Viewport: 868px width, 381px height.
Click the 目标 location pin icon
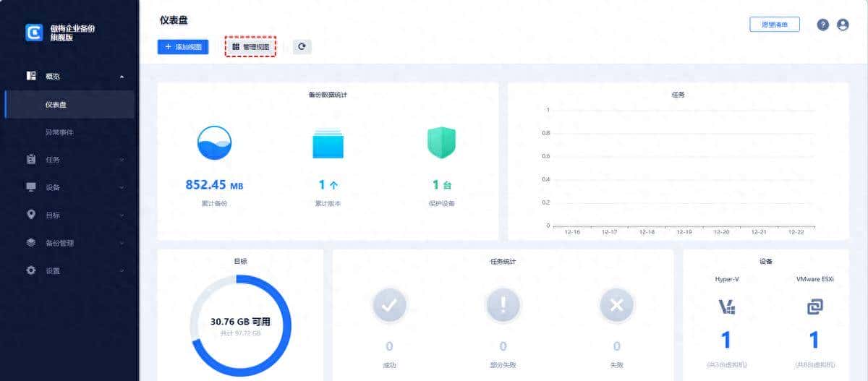(31, 215)
